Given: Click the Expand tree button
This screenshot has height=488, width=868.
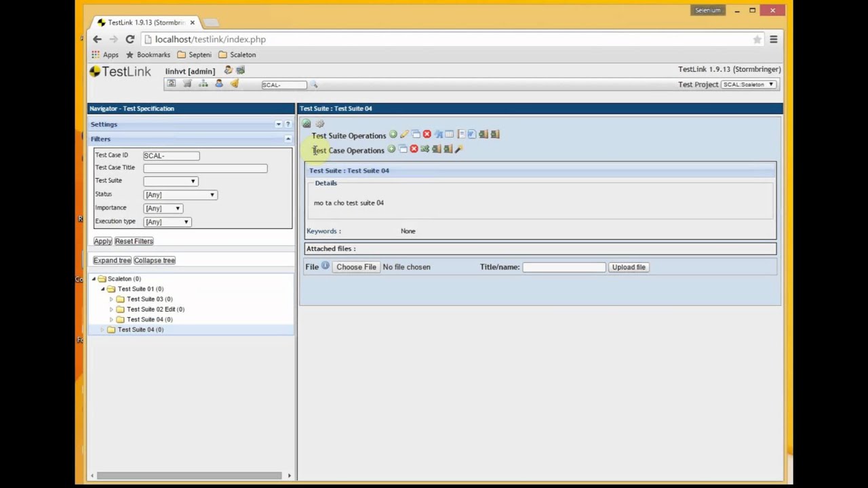Looking at the screenshot, I should coord(112,260).
